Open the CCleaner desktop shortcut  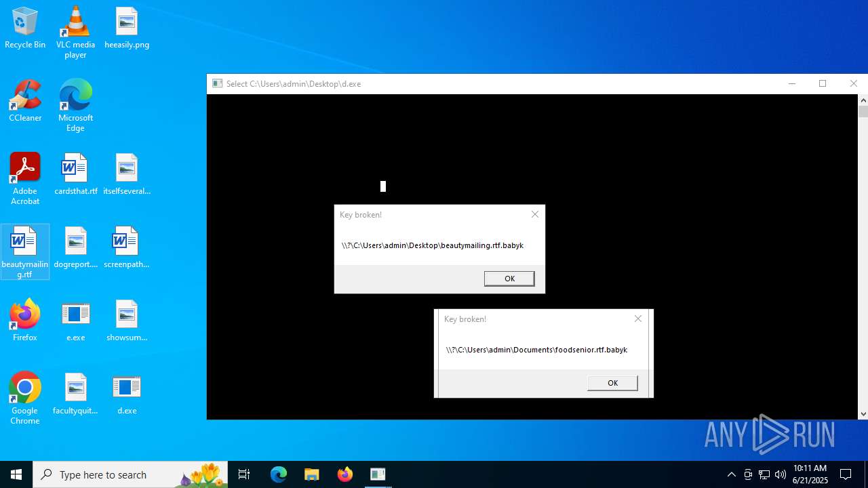pyautogui.click(x=25, y=102)
